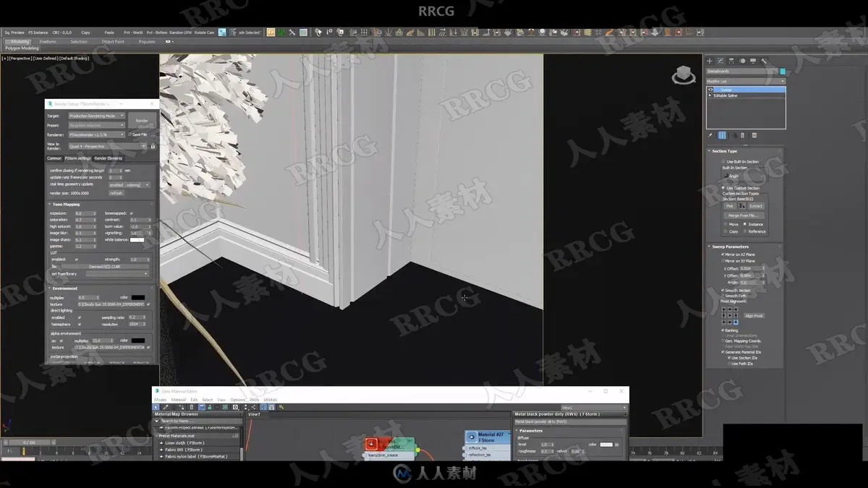Screen dimensions: 868x488
Task: Click the Rotate Cam toolbar button
Action: click(204, 33)
